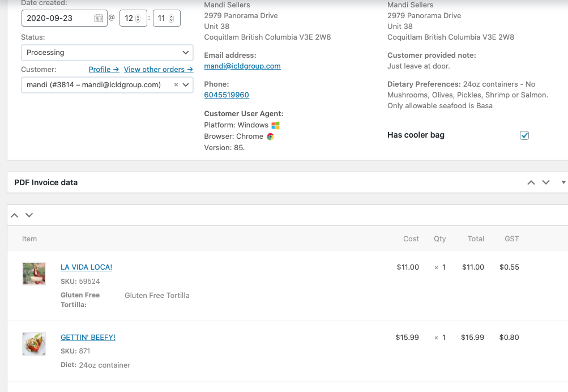Screen dimensions: 568x392
Task: Open the GETTIN' BEEFY! product link
Action: tap(88, 338)
